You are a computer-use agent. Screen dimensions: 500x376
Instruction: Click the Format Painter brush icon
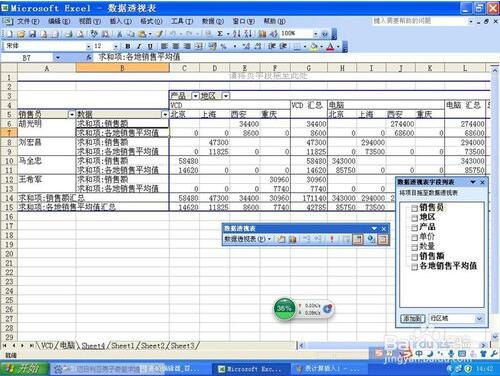(160, 34)
